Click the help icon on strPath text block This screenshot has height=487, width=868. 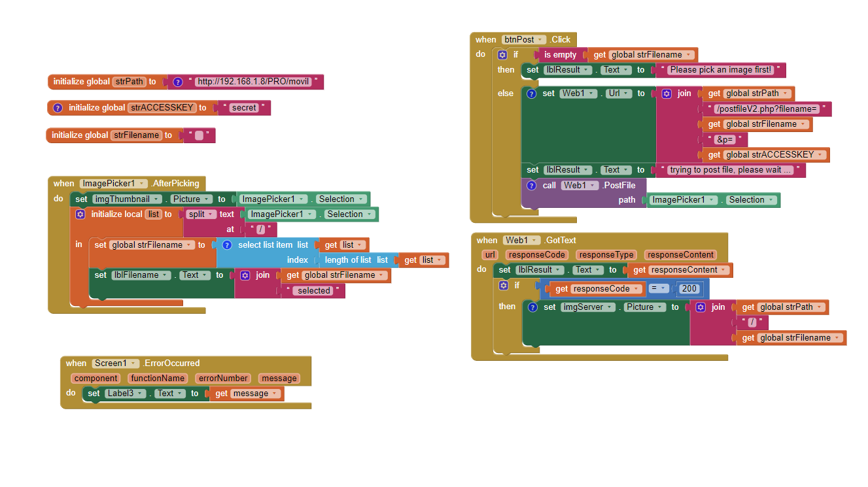(x=177, y=82)
